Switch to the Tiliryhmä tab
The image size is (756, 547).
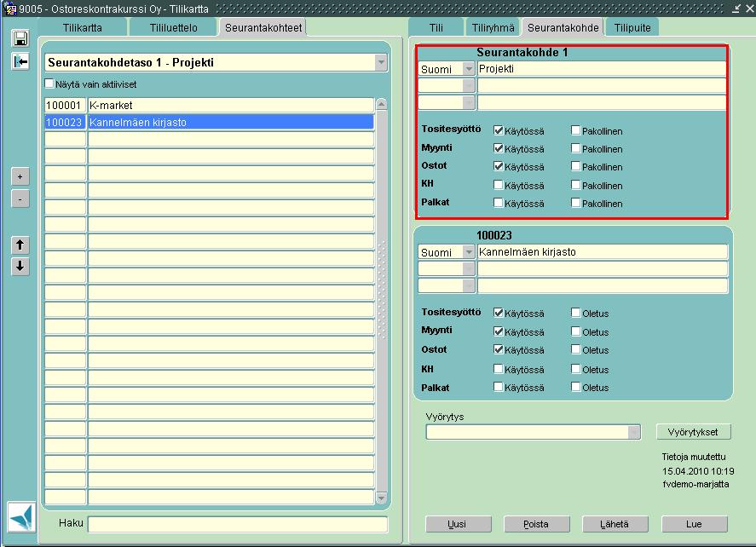(x=493, y=27)
